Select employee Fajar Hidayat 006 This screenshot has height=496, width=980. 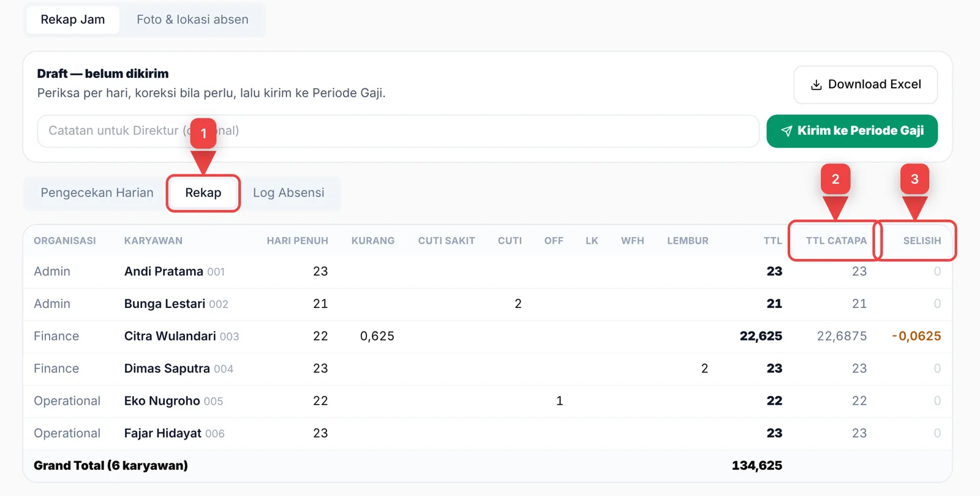pyautogui.click(x=175, y=434)
